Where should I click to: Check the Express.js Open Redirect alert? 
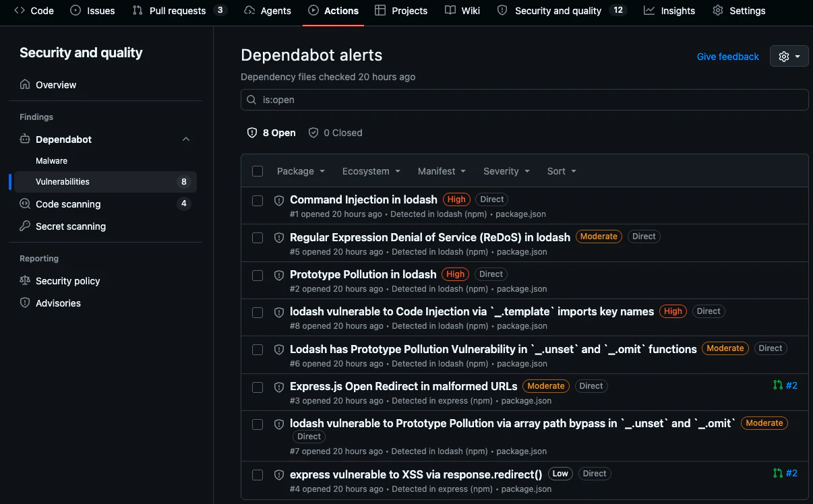258,387
